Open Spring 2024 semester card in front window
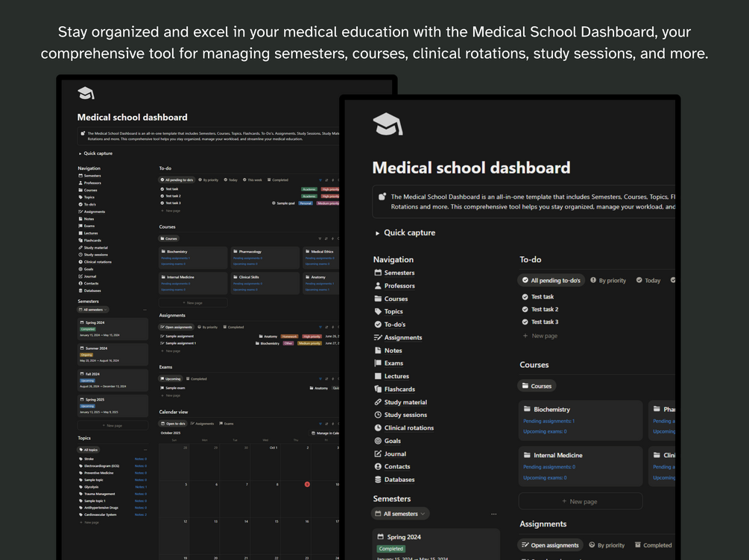This screenshot has height=560, width=749. coord(436,544)
